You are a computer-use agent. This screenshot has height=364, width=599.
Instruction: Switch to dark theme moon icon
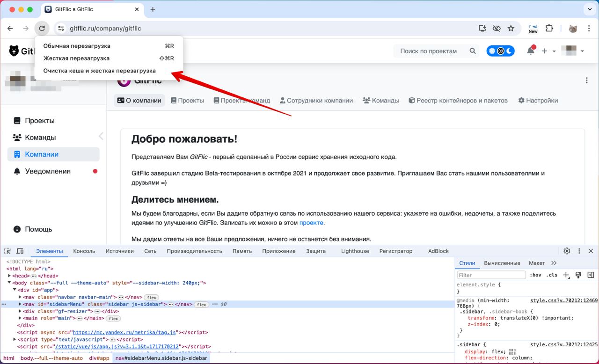pyautogui.click(x=509, y=51)
